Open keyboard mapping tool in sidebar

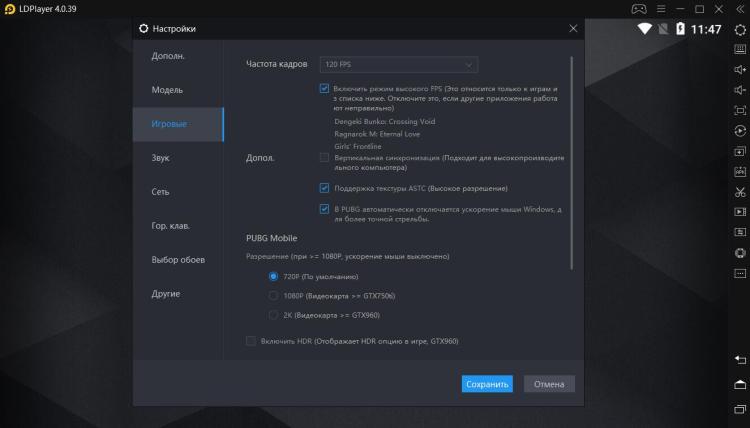[740, 49]
